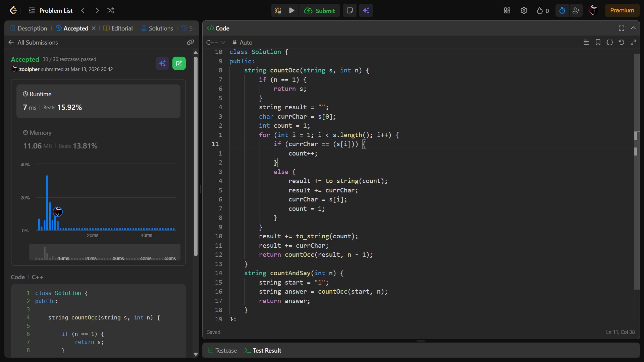Click the Run code play icon
644x362 pixels.
(291, 11)
